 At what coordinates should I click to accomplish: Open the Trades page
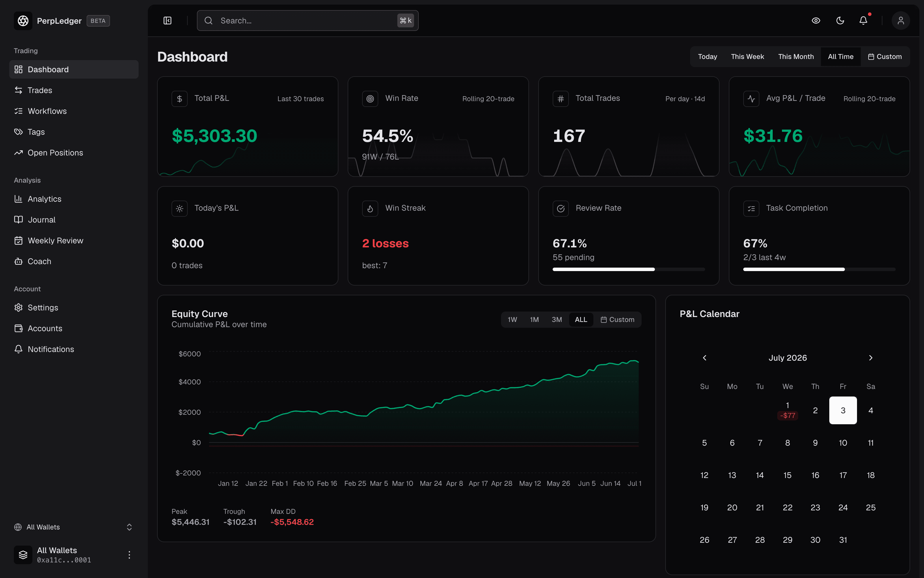(74, 90)
